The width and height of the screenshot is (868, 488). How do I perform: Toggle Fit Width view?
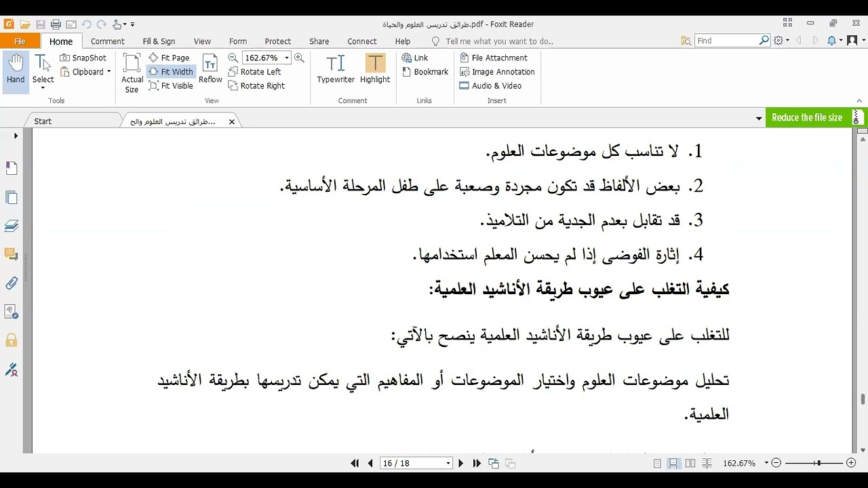tap(171, 72)
